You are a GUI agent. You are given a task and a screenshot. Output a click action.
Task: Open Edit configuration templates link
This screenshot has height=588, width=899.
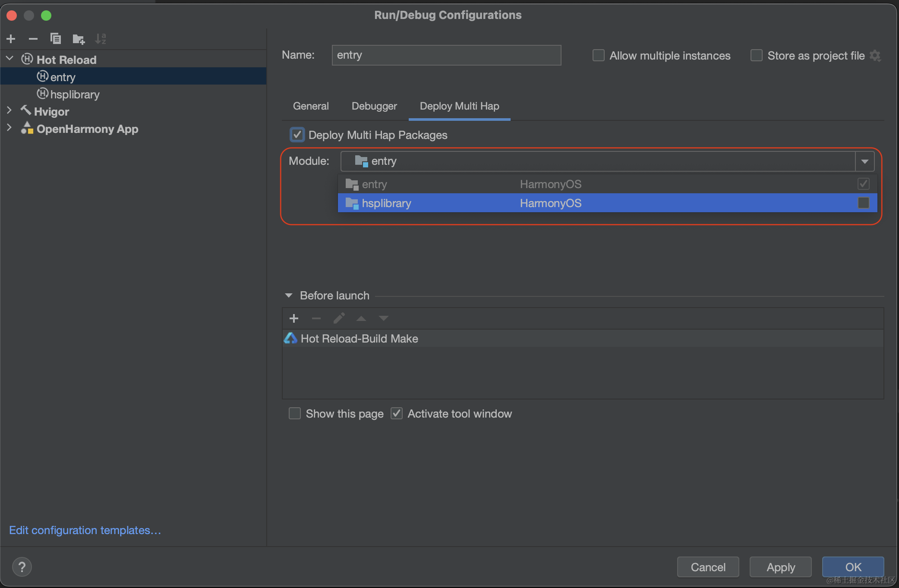point(85,530)
